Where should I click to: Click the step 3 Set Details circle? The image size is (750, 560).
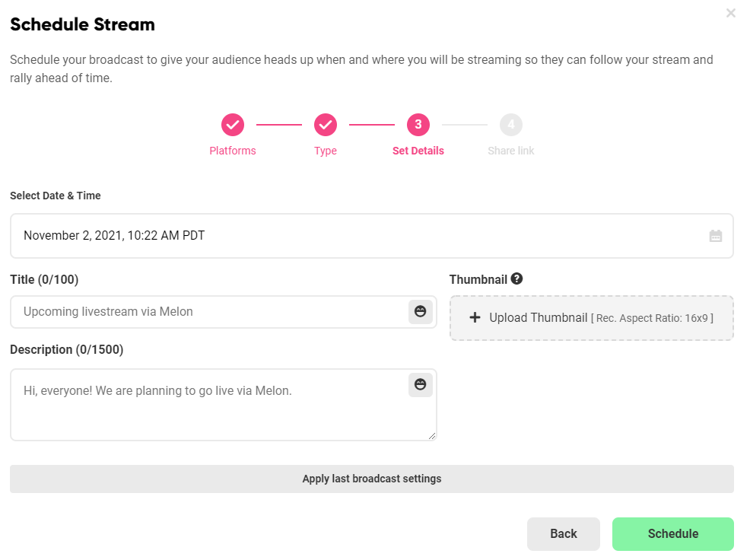418,125
